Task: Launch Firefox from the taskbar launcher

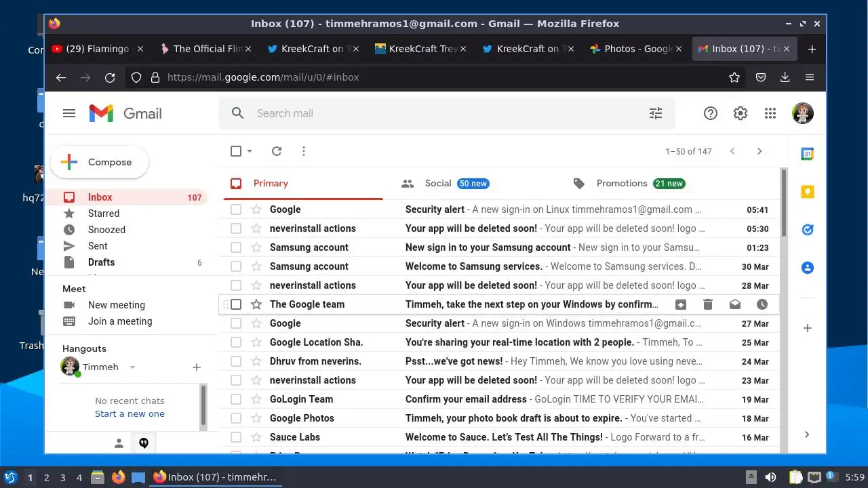Action: click(x=118, y=478)
